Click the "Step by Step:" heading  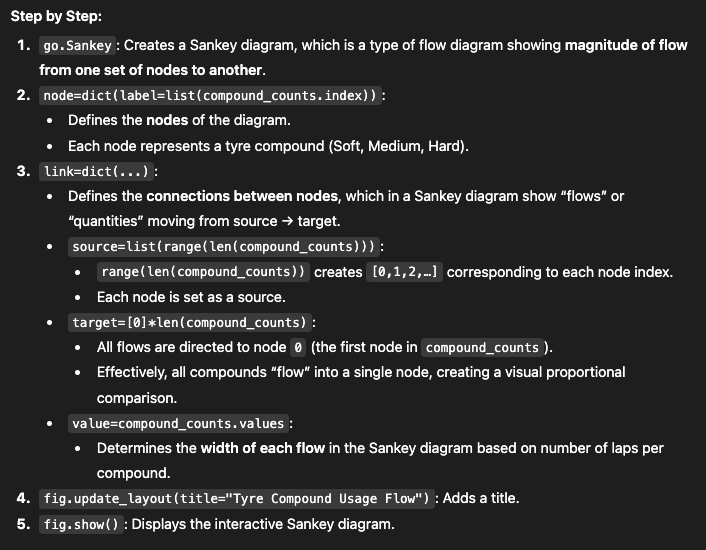point(56,18)
